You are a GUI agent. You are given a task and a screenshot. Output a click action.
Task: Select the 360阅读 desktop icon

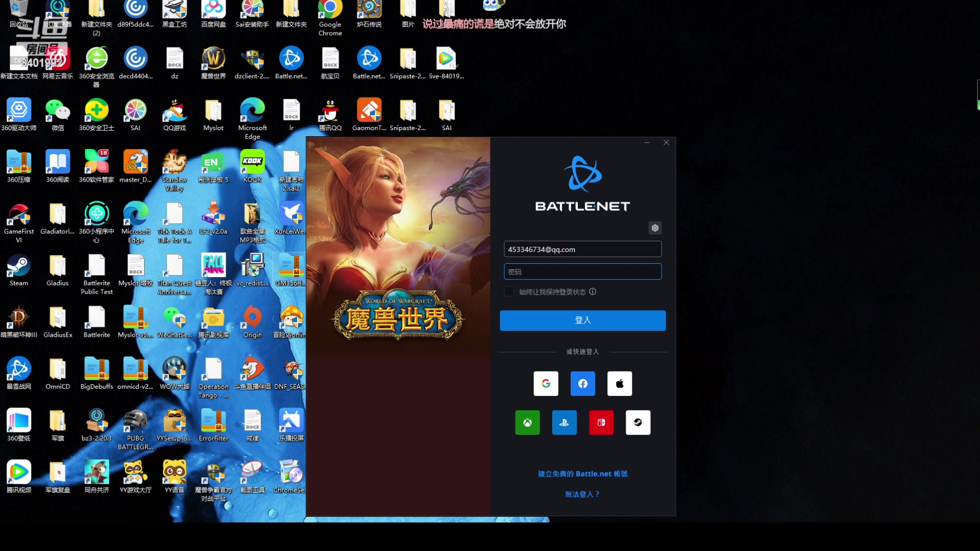click(x=58, y=167)
